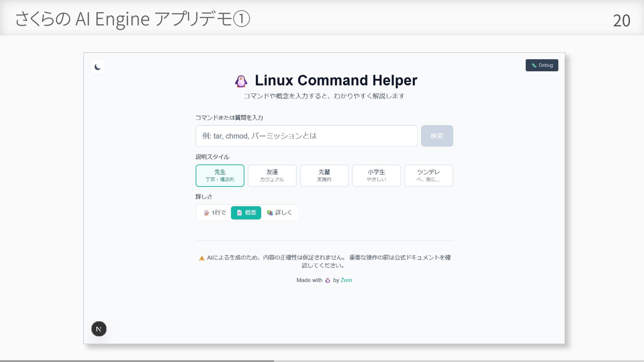The image size is (644, 362).
Task: Select the 先生 explanation style
Action: pos(220,175)
